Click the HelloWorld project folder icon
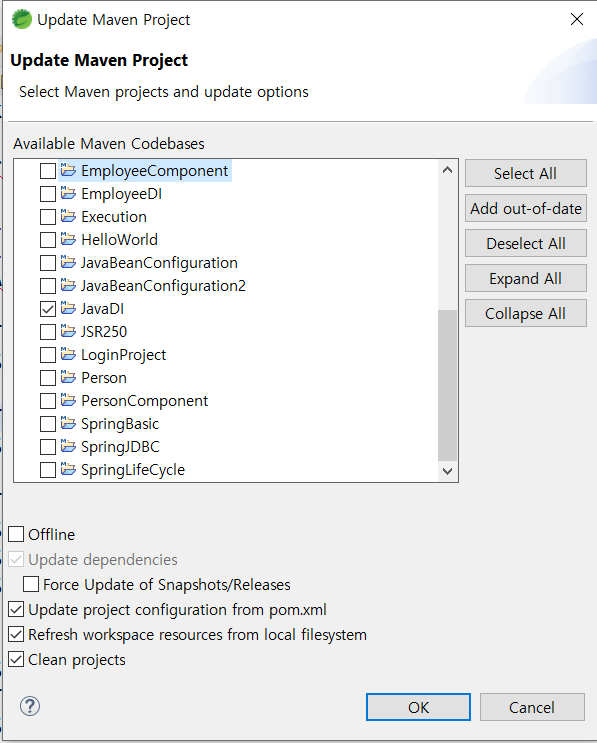This screenshot has height=743, width=597. [x=68, y=239]
